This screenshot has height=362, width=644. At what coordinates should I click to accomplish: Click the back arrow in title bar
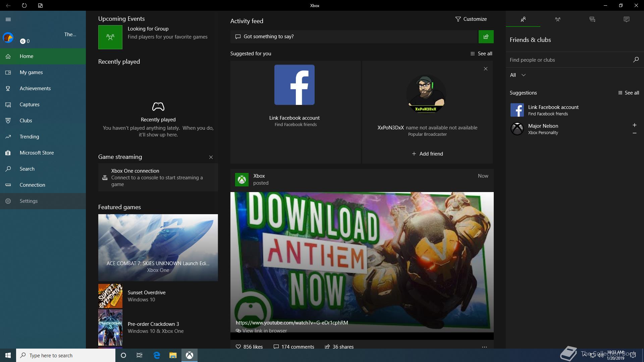coord(8,5)
